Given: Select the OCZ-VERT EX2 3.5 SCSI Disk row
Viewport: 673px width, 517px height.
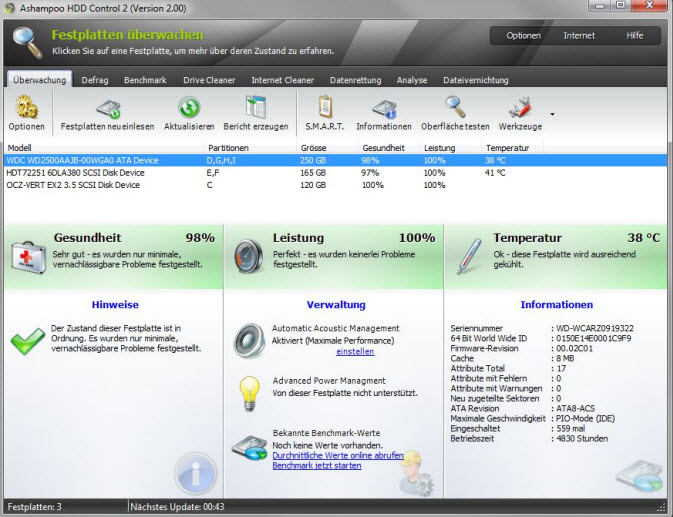Looking at the screenshot, I should pyautogui.click(x=336, y=185).
